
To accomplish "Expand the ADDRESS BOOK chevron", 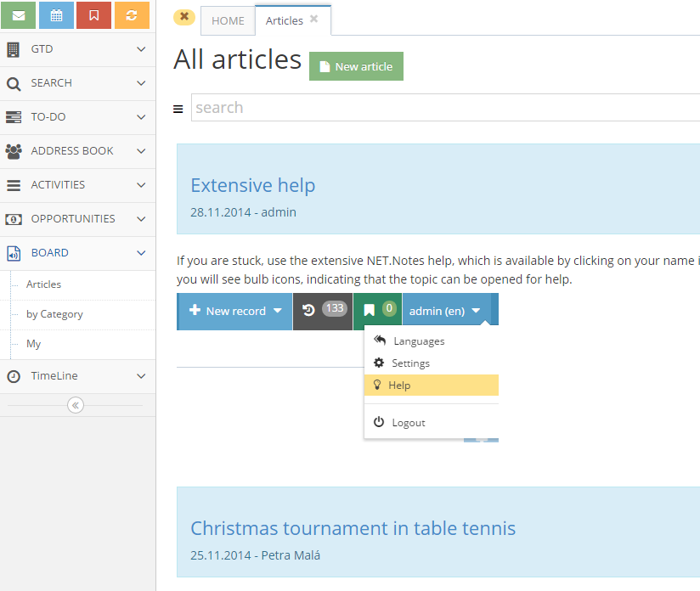I will tap(141, 151).
